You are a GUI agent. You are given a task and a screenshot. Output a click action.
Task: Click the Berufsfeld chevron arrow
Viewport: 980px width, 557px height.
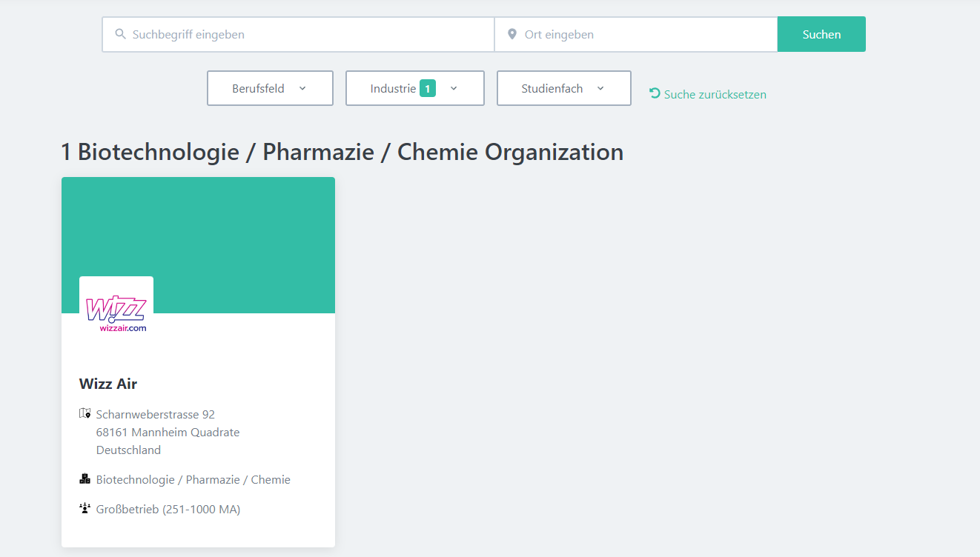pyautogui.click(x=302, y=88)
